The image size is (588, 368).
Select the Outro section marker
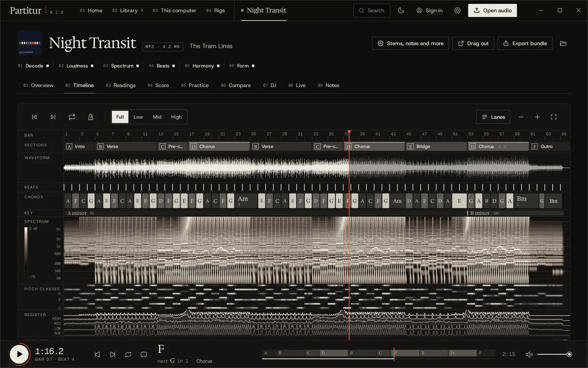(x=550, y=146)
